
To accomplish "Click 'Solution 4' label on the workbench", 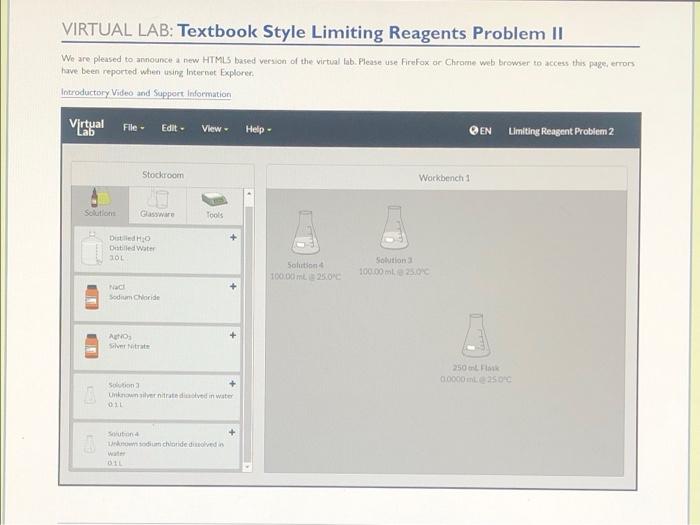I will [306, 265].
